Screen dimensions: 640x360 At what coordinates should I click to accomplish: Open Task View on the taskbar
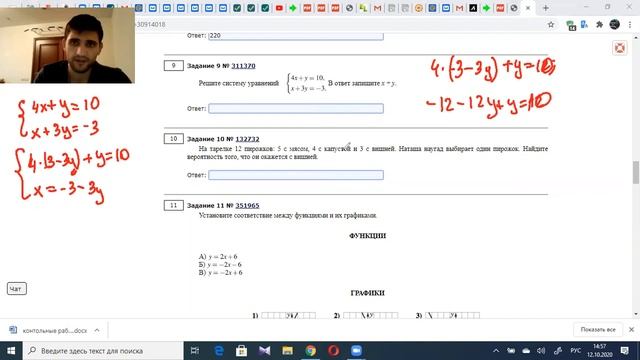[195, 351]
